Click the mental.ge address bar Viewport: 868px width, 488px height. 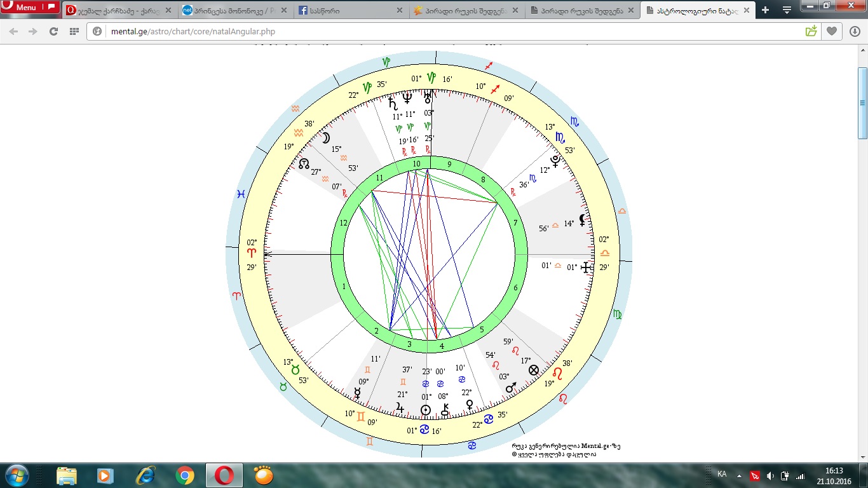[x=445, y=32]
